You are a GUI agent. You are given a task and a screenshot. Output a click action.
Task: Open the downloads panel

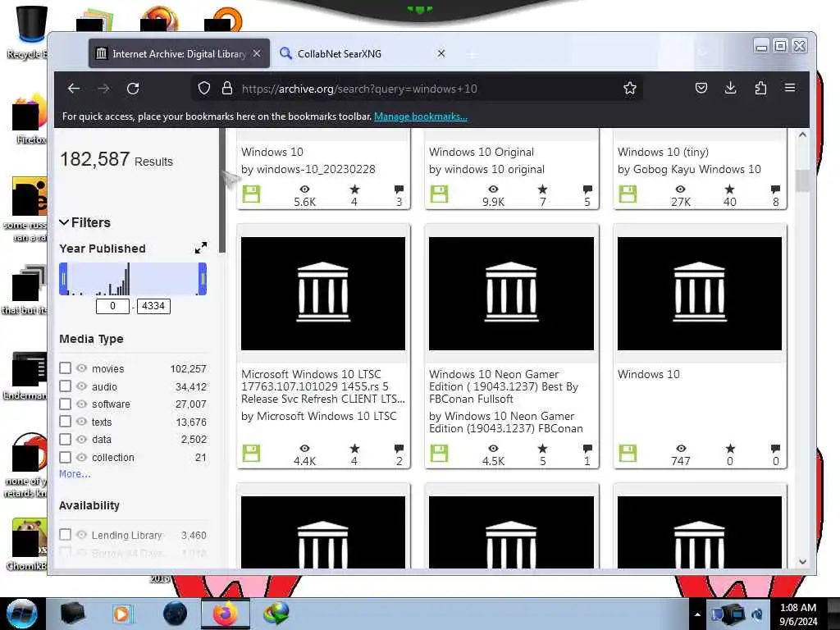click(730, 88)
